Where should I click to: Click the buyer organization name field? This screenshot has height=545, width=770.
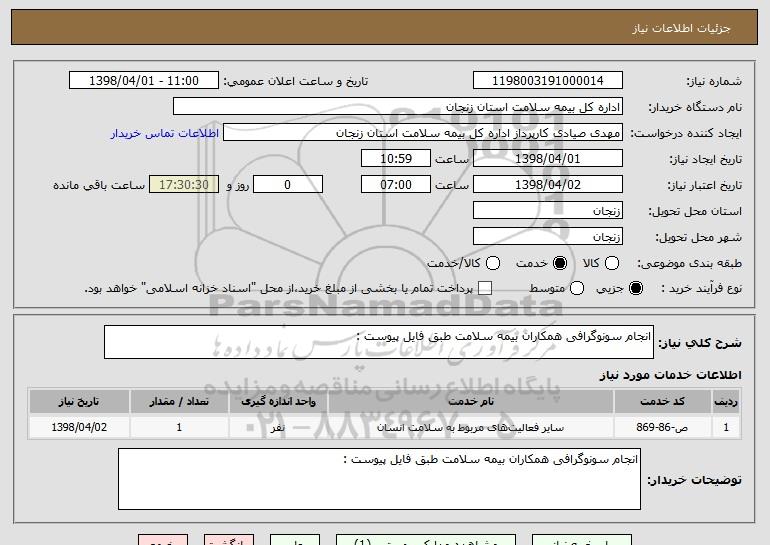click(398, 107)
